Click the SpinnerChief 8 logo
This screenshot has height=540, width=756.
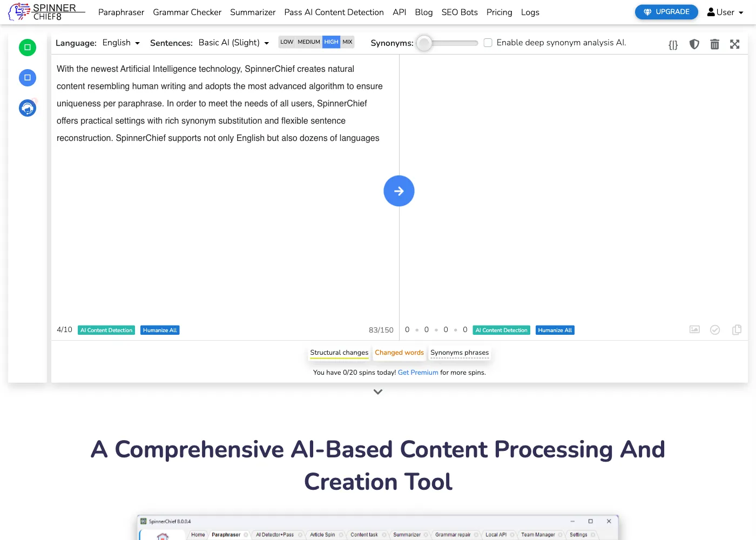(46, 12)
